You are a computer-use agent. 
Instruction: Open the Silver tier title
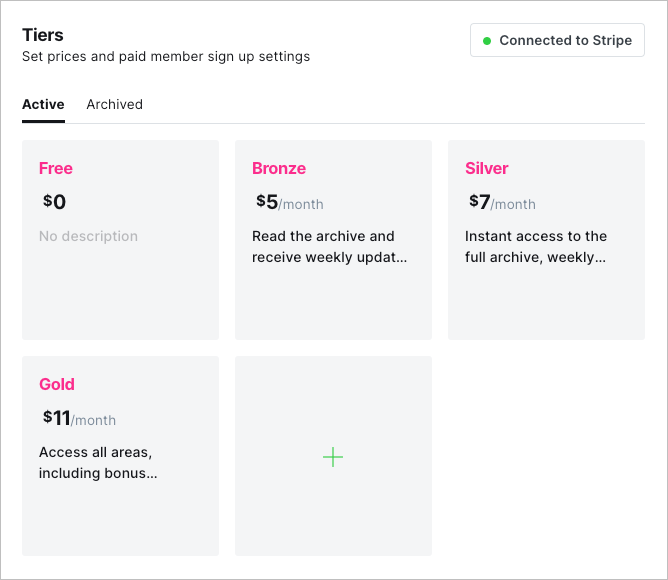[x=487, y=168]
